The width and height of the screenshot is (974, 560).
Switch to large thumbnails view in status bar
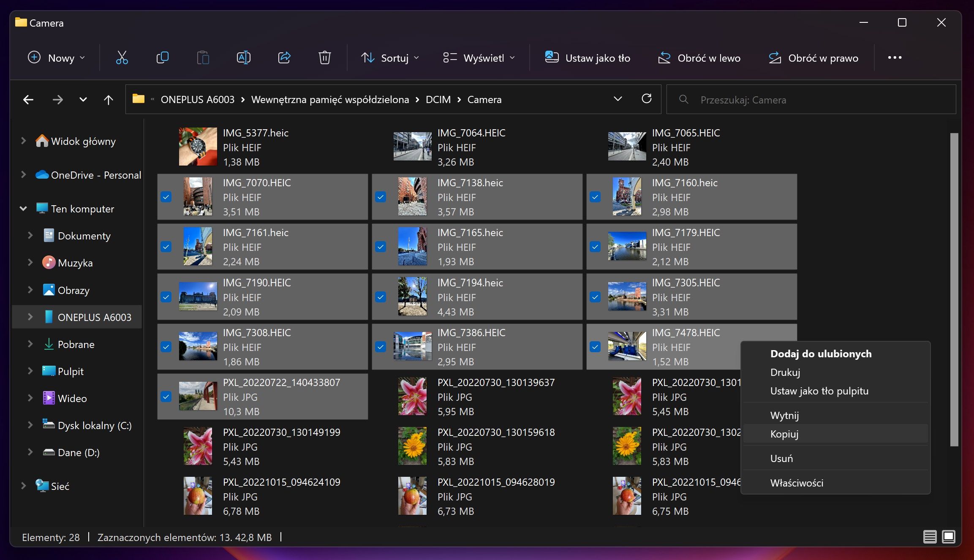coord(949,537)
